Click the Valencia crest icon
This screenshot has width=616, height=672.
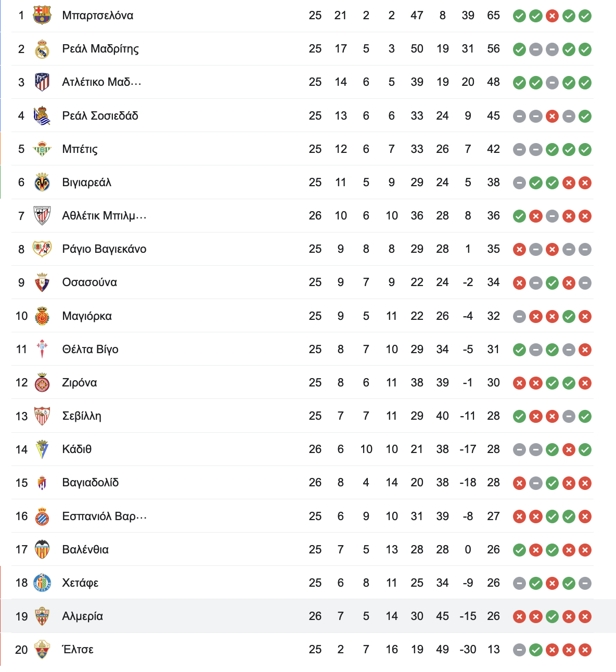click(42, 549)
